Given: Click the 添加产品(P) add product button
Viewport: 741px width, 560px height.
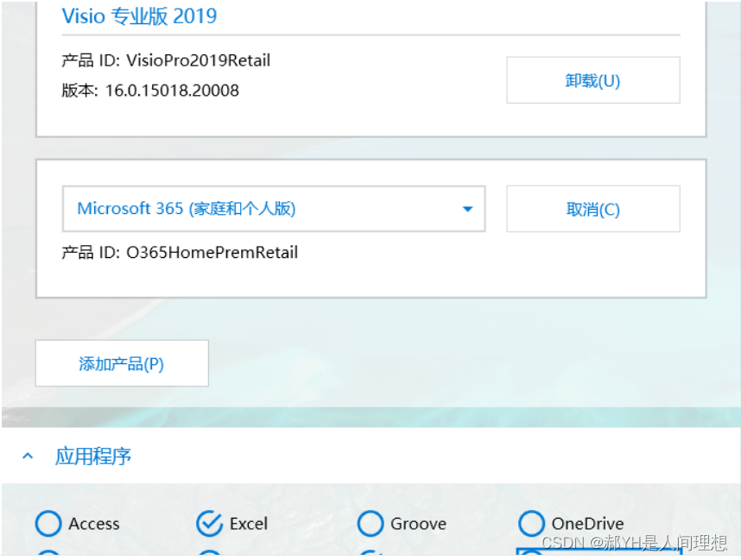Looking at the screenshot, I should (122, 363).
